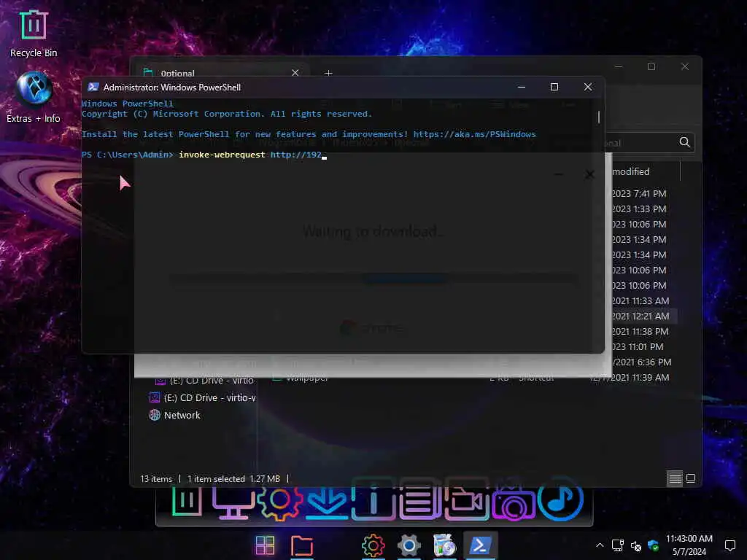
Task: Switch to PowerShell on the taskbar
Action: pyautogui.click(x=480, y=545)
